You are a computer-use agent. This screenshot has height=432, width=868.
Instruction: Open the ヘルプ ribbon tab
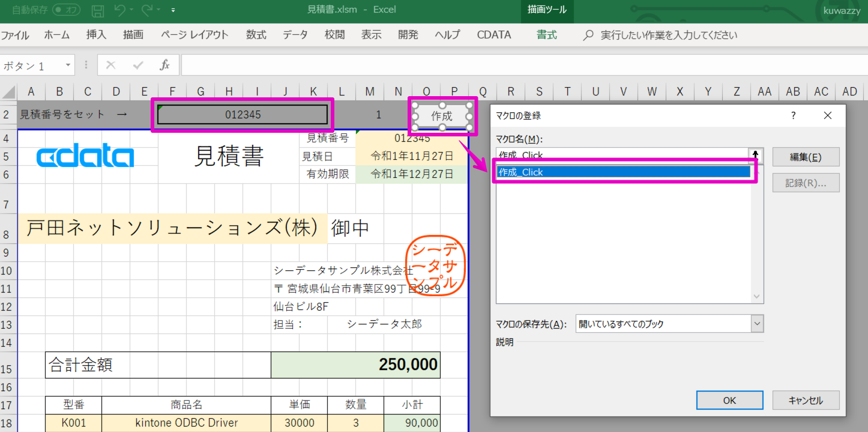(448, 35)
